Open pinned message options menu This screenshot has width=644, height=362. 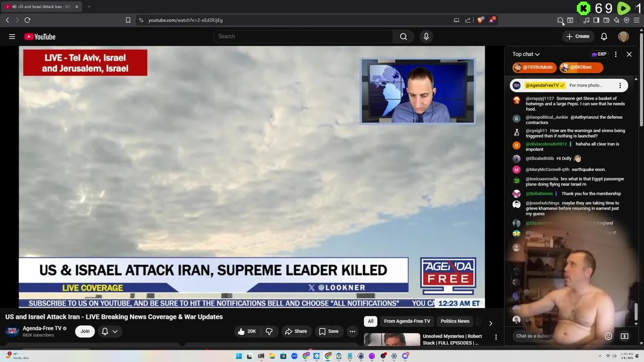tap(620, 85)
